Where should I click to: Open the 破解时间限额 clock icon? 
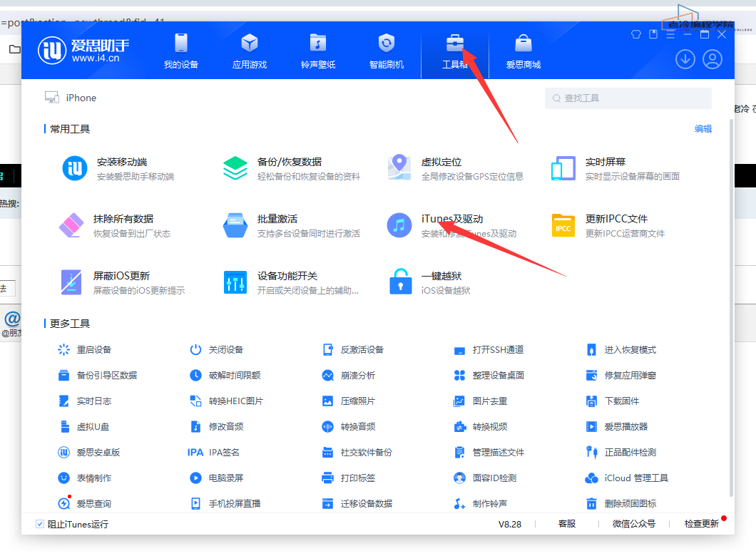pyautogui.click(x=195, y=376)
